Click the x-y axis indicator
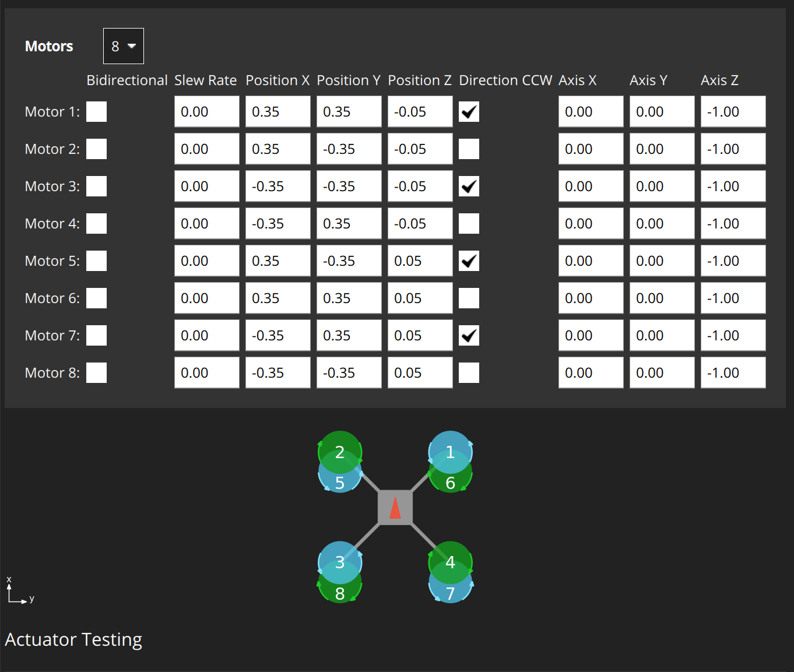 tap(20, 590)
